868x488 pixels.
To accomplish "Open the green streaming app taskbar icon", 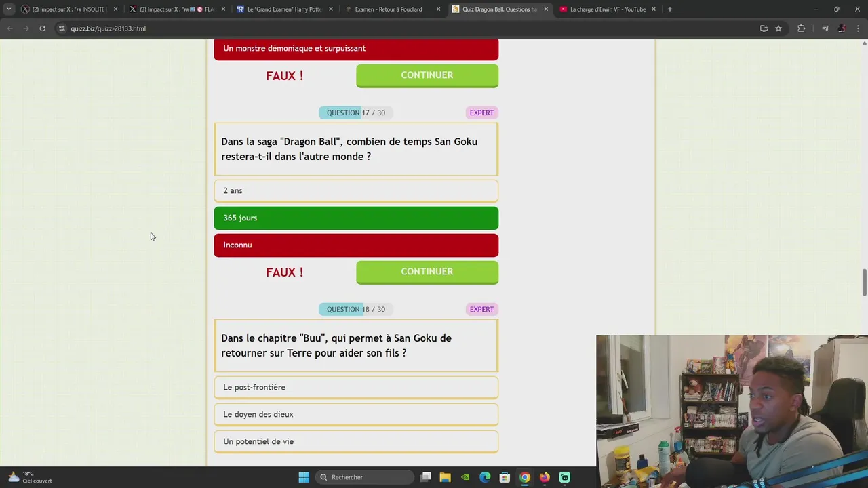I will 564,477.
